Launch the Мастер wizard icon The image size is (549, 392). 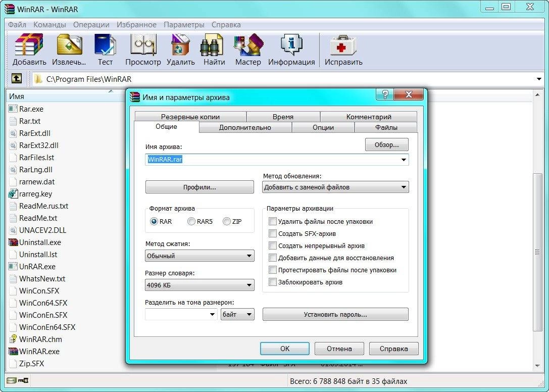[x=248, y=45]
